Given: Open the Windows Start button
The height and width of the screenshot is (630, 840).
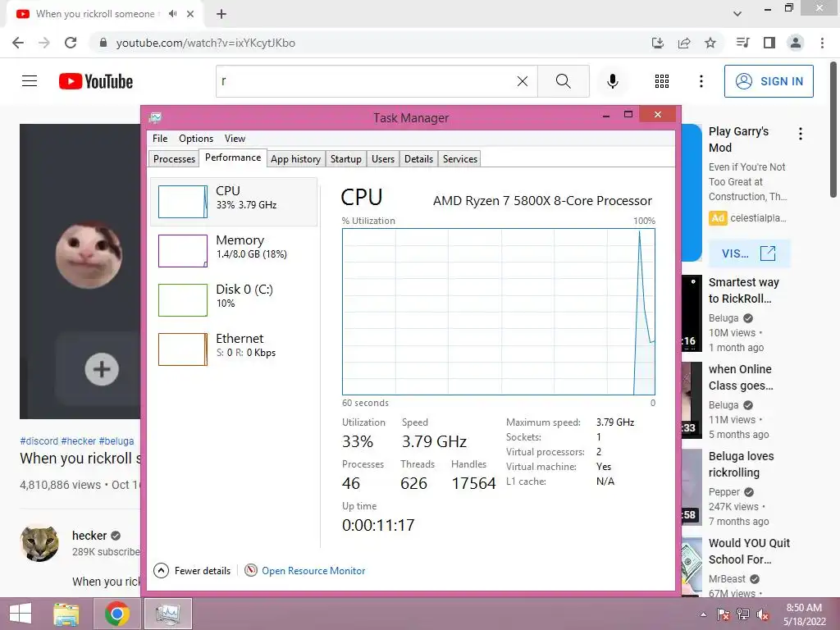Looking at the screenshot, I should point(21,614).
